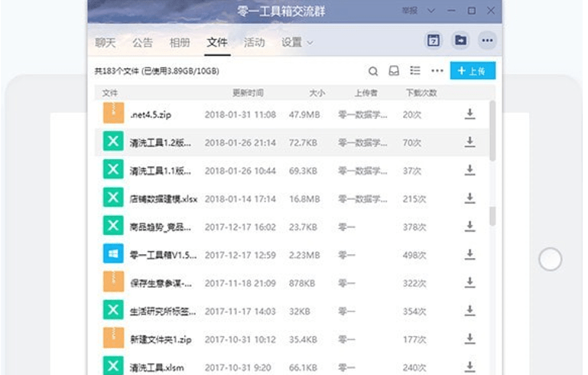Click Excel icon of 生活研究所标签
This screenshot has width=588, height=375.
(113, 310)
